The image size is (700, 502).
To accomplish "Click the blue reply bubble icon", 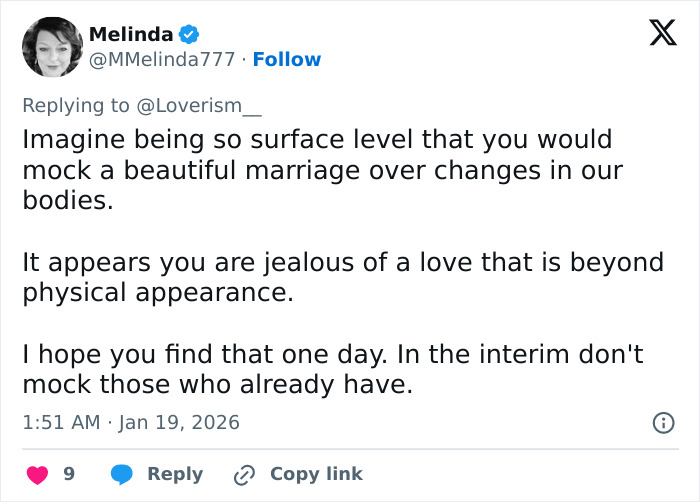I will point(121,474).
